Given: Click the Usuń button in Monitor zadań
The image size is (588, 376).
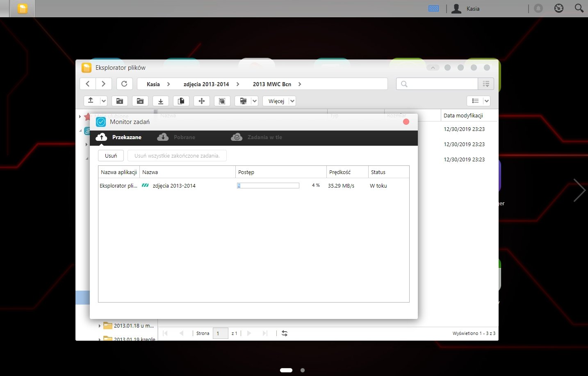Looking at the screenshot, I should pos(111,156).
